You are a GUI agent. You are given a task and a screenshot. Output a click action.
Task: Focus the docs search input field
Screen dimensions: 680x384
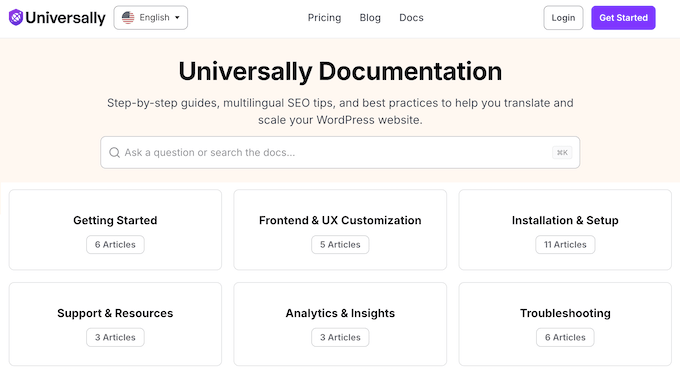pos(340,152)
